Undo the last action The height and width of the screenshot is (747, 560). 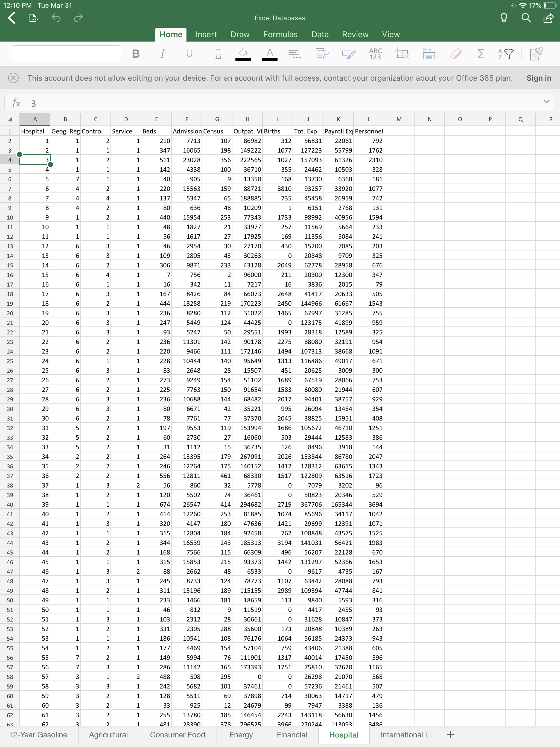pyautogui.click(x=56, y=18)
